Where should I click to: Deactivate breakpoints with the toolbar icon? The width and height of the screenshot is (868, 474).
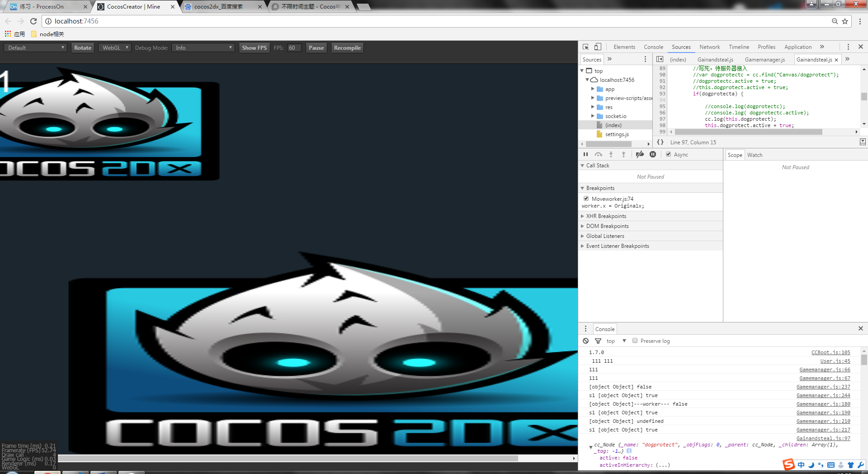click(640, 155)
